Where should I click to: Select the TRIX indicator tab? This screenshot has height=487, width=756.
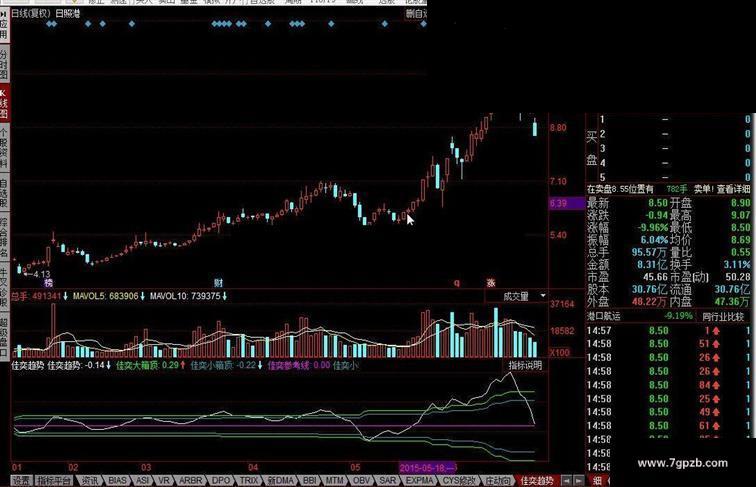249,481
